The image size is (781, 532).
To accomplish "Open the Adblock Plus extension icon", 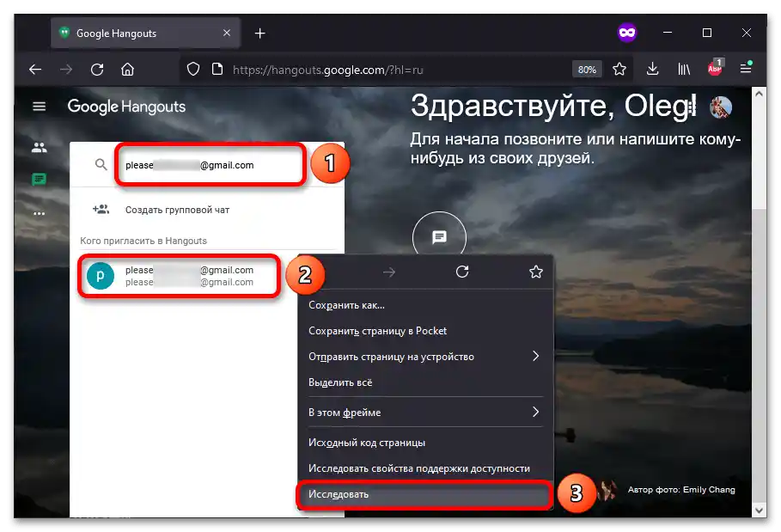I will click(715, 68).
